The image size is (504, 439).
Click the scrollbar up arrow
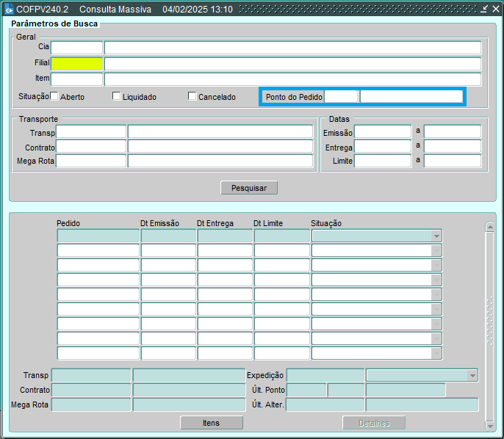(x=490, y=228)
